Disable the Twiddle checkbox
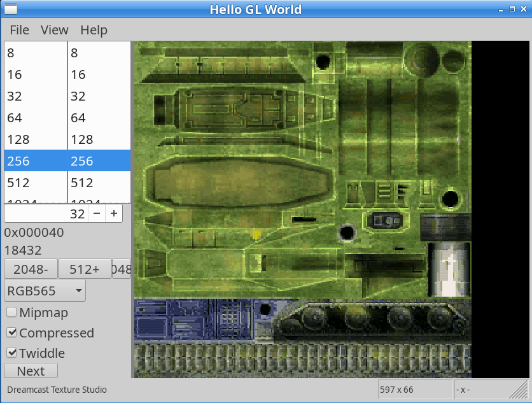 click(x=36, y=353)
